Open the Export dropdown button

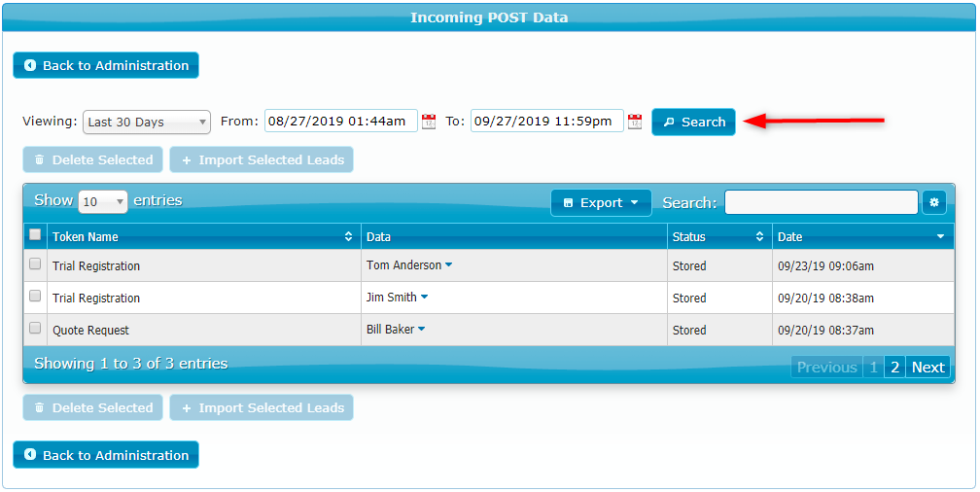(x=601, y=202)
